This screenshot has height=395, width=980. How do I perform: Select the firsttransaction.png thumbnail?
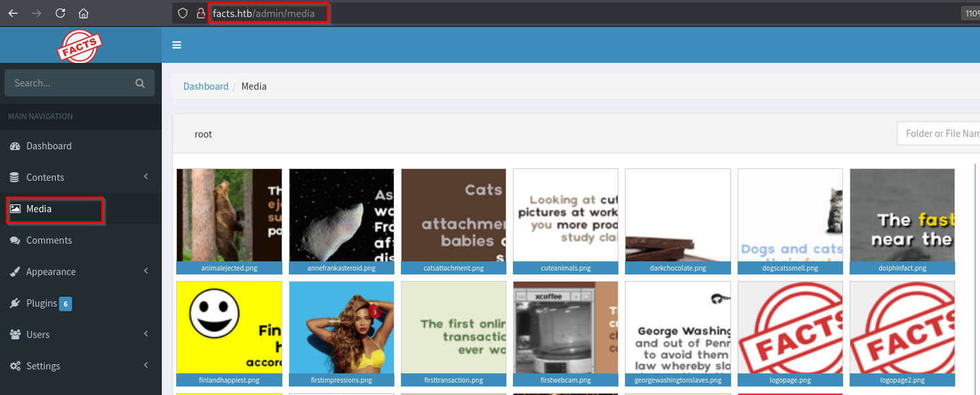pyautogui.click(x=453, y=333)
